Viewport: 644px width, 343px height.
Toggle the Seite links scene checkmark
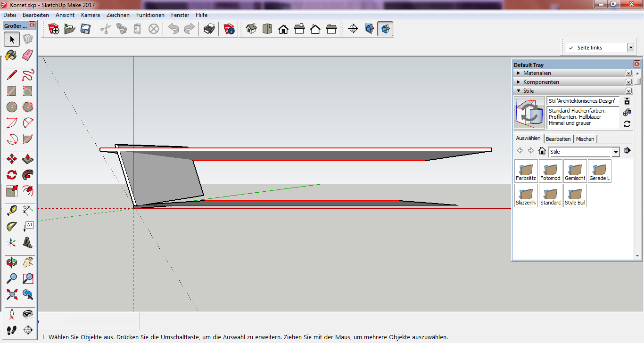571,48
